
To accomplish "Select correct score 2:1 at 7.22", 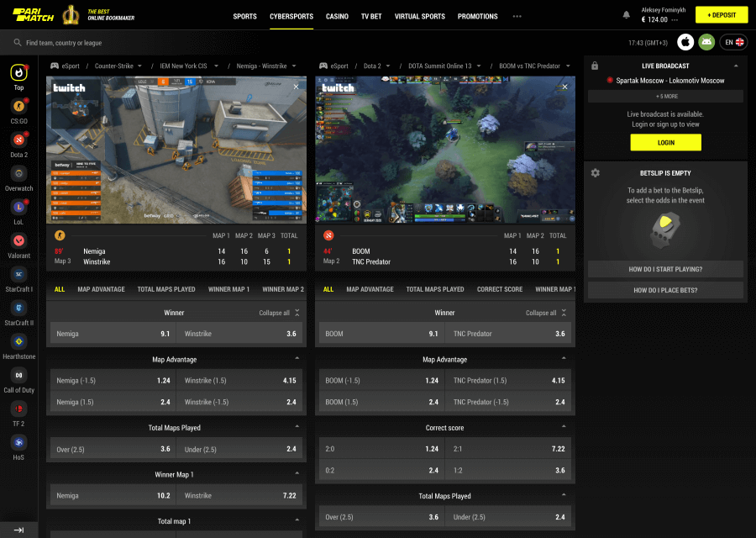I will tap(509, 449).
